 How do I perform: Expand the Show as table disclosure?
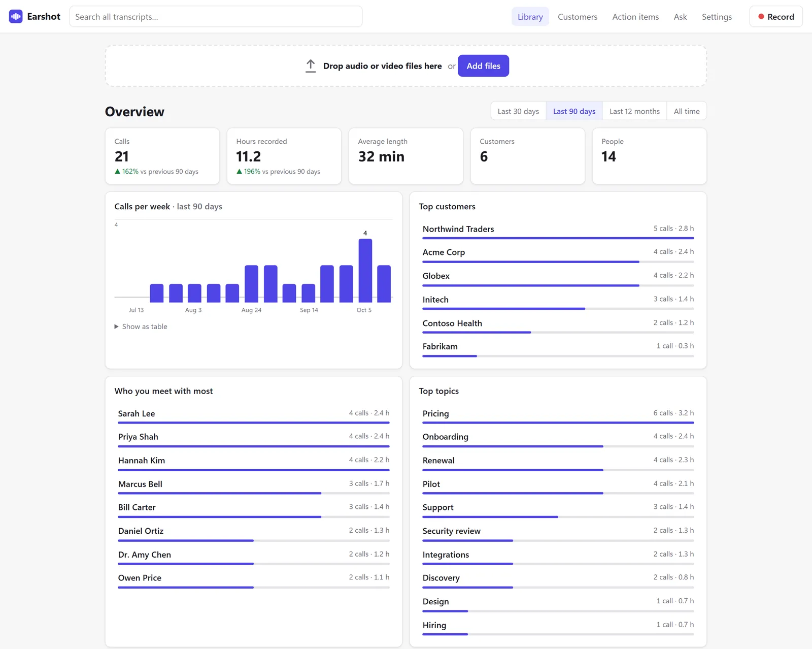pos(141,327)
